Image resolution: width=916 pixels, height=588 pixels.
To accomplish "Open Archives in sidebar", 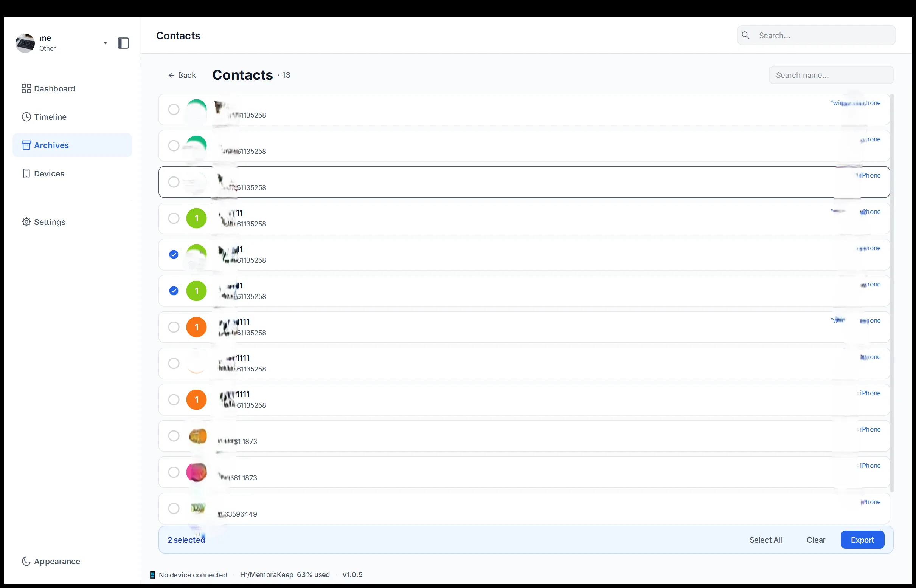I will coord(72,145).
